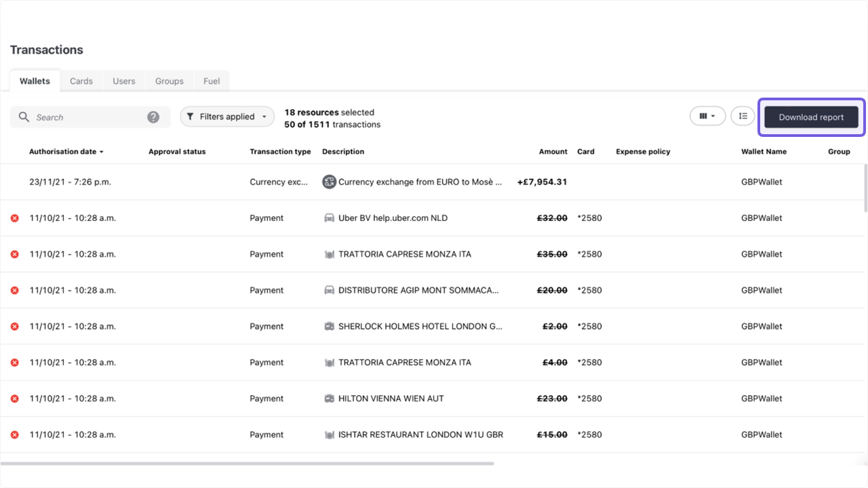Click the declined icon for HILTON VIENNA
The image size is (868, 488).
tap(15, 399)
